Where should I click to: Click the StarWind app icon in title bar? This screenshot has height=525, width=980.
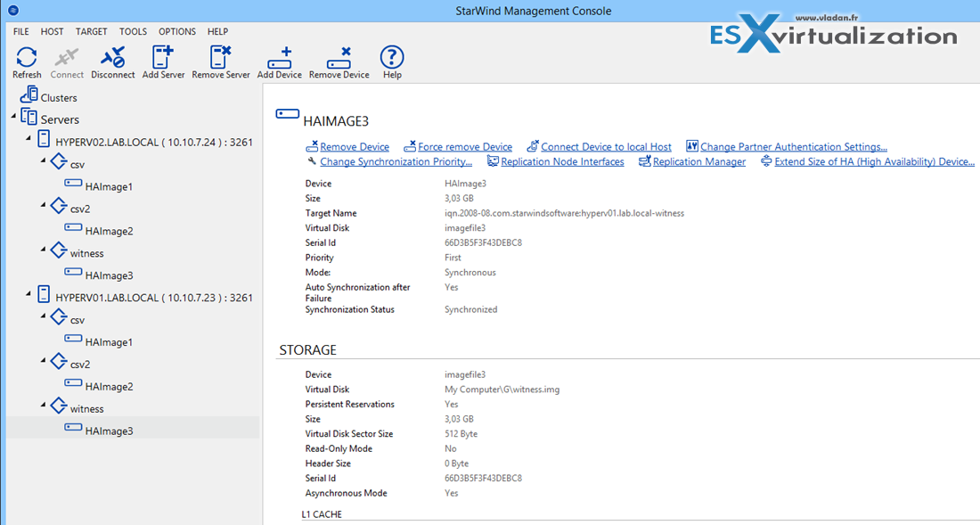click(15, 10)
